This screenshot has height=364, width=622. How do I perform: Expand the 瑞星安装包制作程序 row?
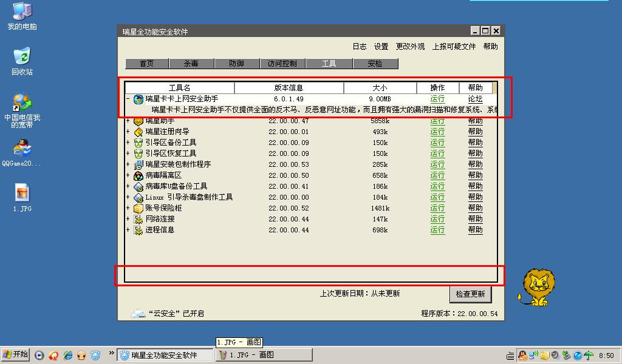pyautogui.click(x=128, y=164)
